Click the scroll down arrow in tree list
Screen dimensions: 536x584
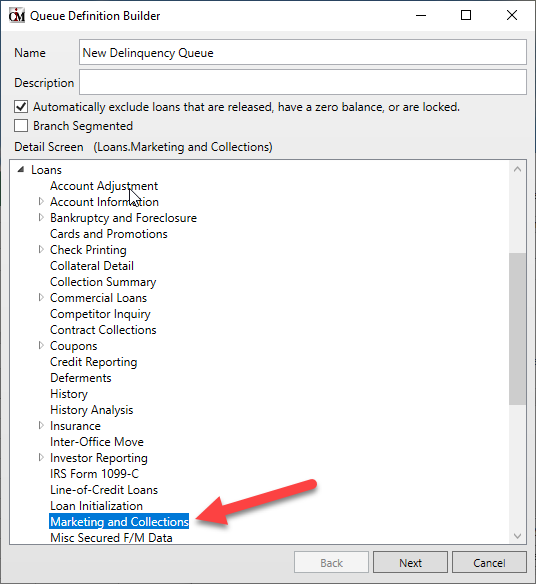517,536
